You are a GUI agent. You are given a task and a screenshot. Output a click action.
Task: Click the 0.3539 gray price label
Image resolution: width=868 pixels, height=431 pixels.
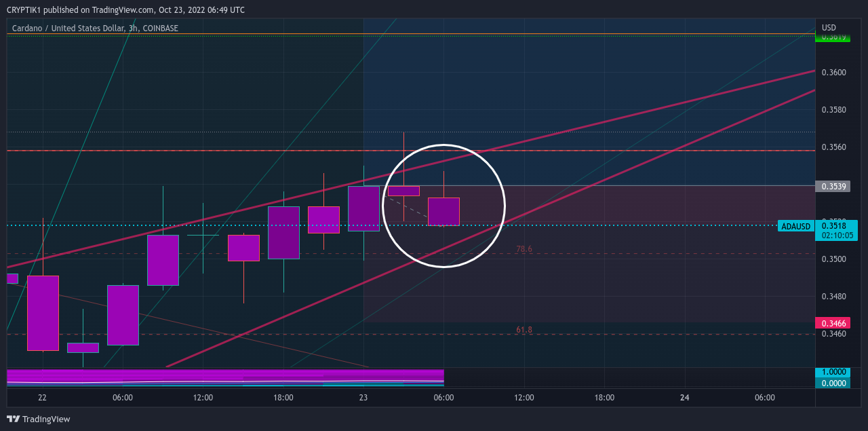pyautogui.click(x=832, y=186)
